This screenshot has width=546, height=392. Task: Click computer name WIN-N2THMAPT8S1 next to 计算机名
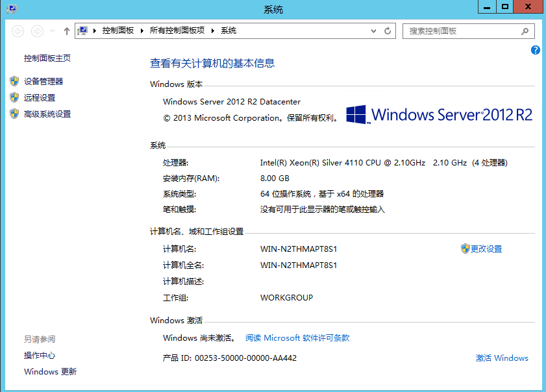click(x=299, y=249)
